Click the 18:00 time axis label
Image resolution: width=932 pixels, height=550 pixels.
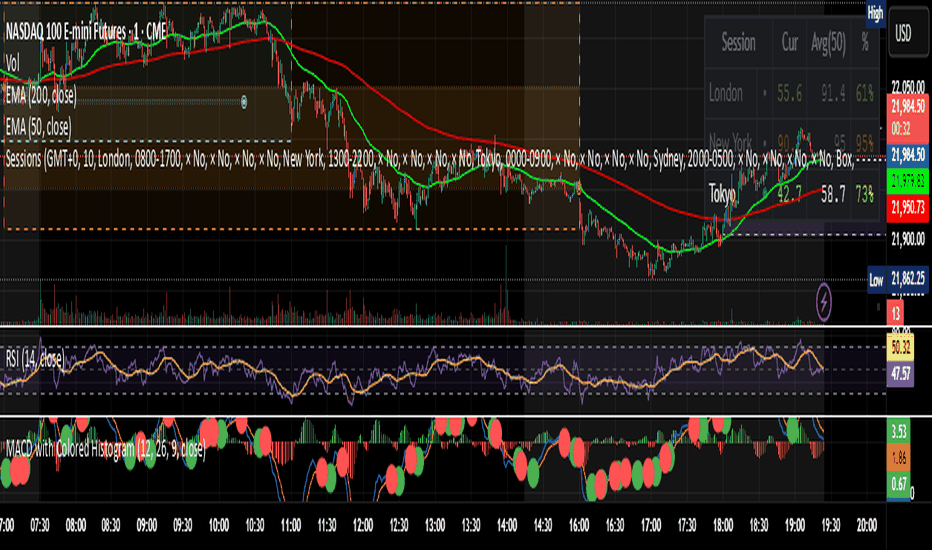(x=723, y=525)
